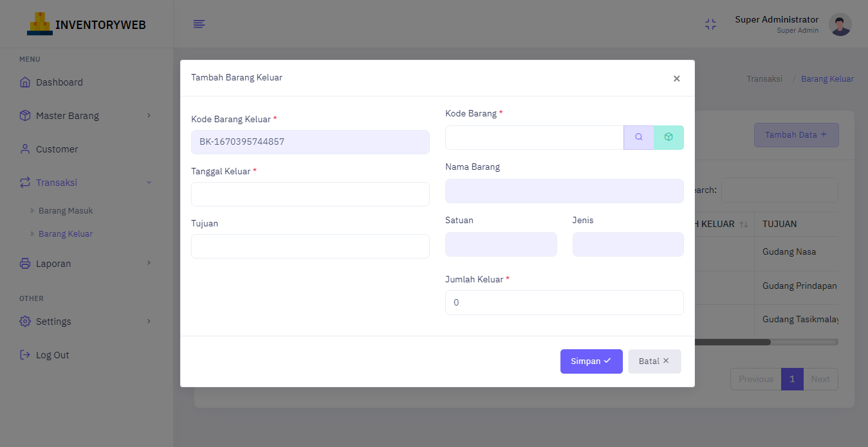
Task: Click the Dashboard home icon
Action: point(25,82)
